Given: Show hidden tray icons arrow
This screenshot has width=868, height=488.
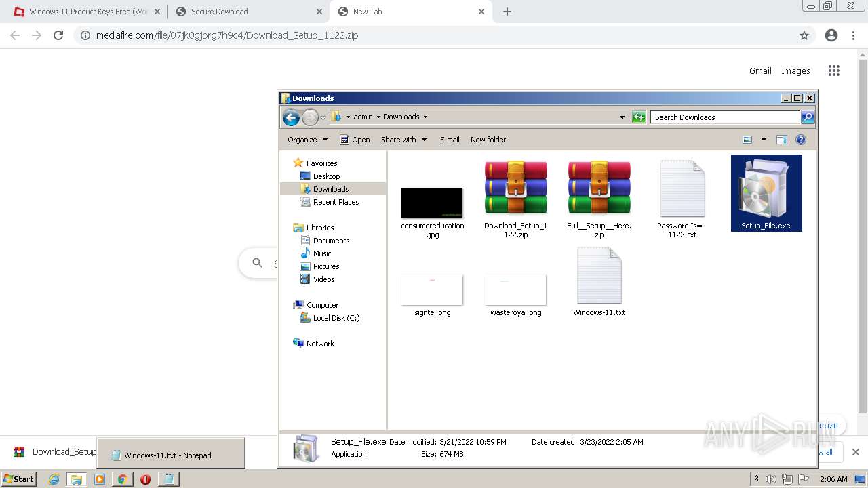Looking at the screenshot, I should (x=756, y=479).
